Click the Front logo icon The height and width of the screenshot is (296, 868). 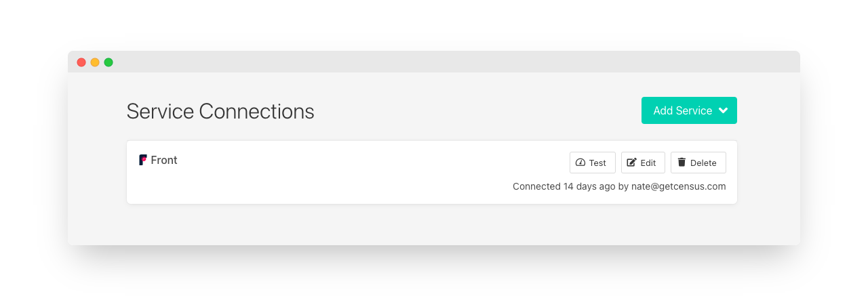tap(143, 160)
